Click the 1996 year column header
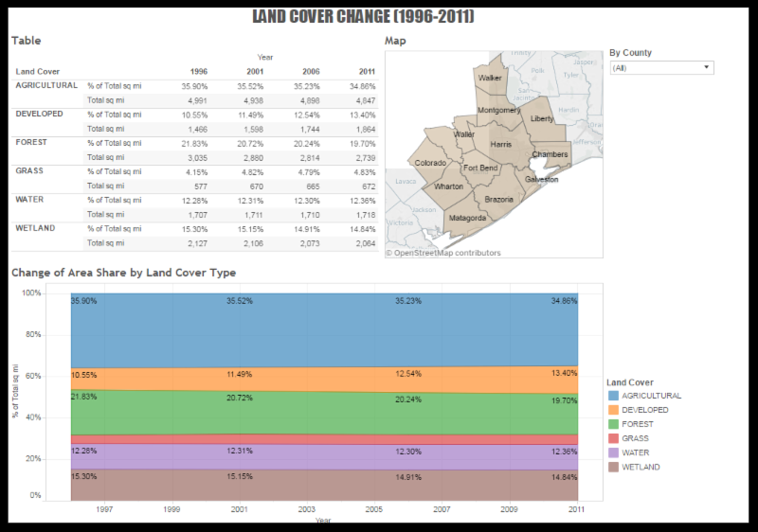This screenshot has width=758, height=532. 199,71
